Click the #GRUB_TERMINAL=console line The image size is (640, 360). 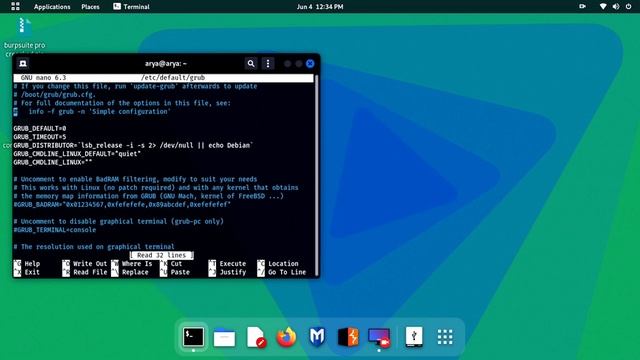point(55,230)
